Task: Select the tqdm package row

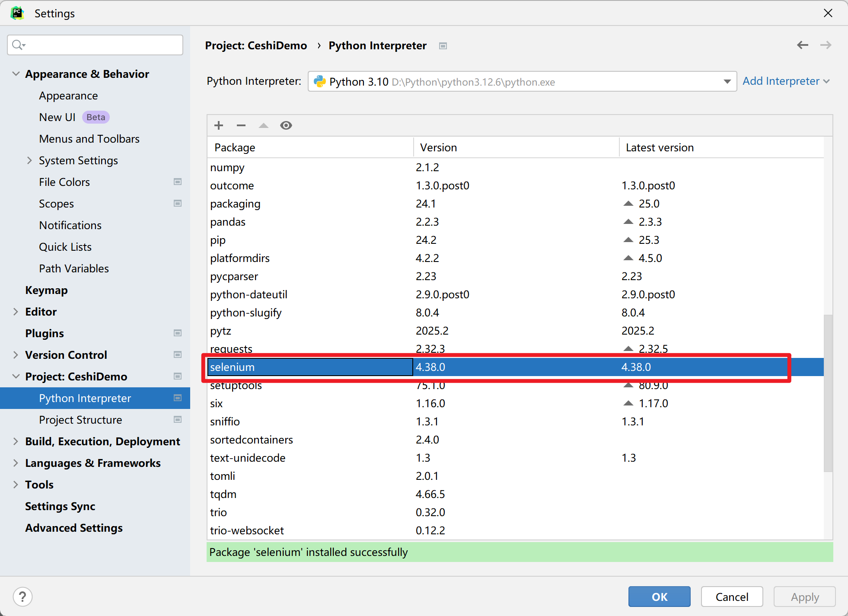Action: click(x=516, y=494)
